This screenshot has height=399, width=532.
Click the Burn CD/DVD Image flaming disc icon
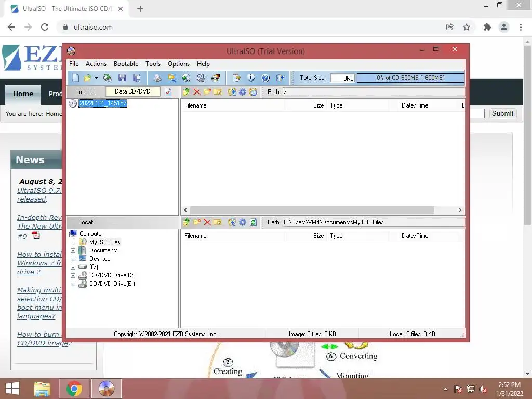(216, 78)
